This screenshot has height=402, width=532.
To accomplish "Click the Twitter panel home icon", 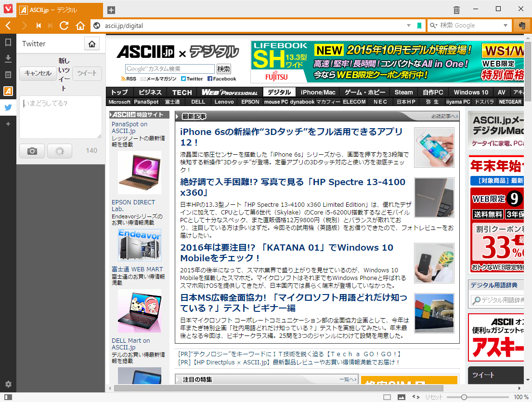I will coord(92,44).
